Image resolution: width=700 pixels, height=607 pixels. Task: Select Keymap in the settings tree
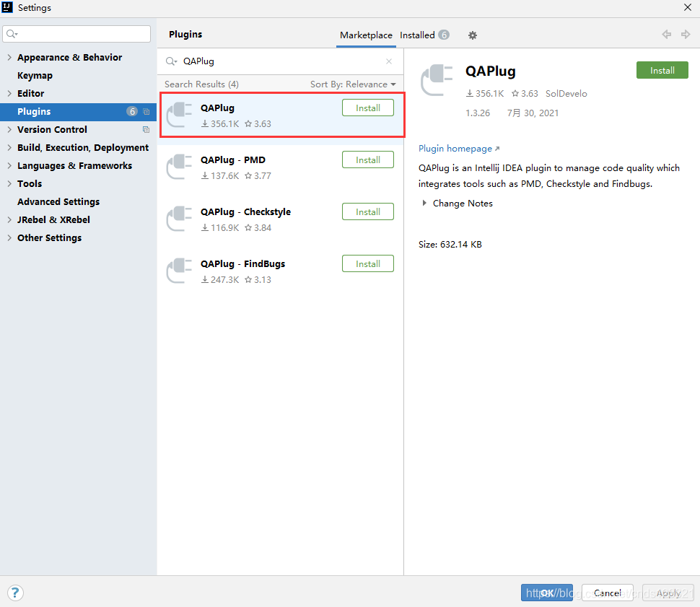pos(35,76)
